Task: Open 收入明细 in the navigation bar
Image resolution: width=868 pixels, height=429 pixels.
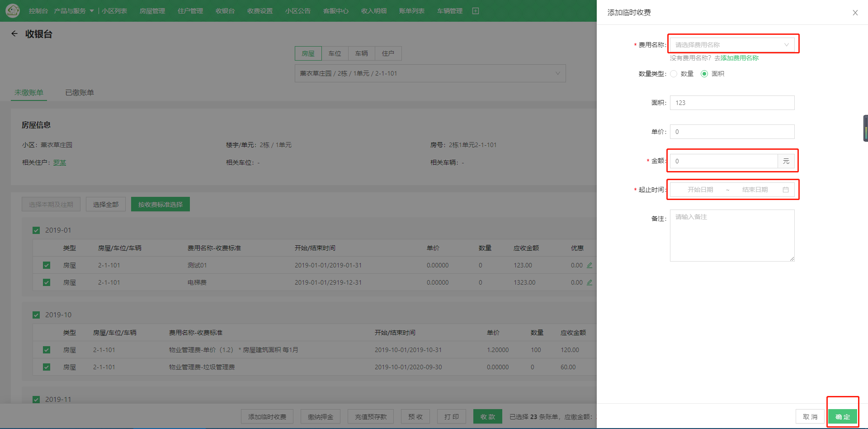Action: (x=374, y=11)
